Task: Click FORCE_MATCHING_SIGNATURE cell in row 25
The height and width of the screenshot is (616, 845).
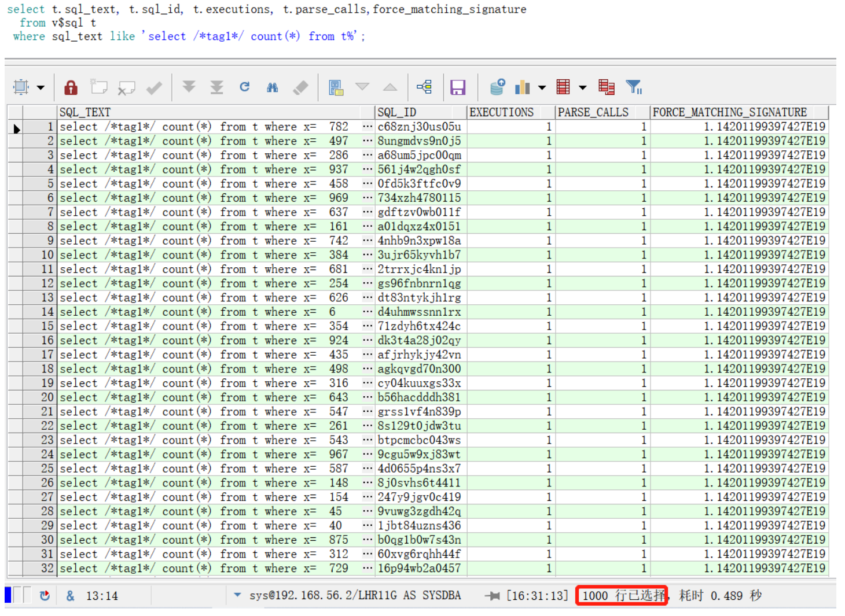Action: [739, 469]
